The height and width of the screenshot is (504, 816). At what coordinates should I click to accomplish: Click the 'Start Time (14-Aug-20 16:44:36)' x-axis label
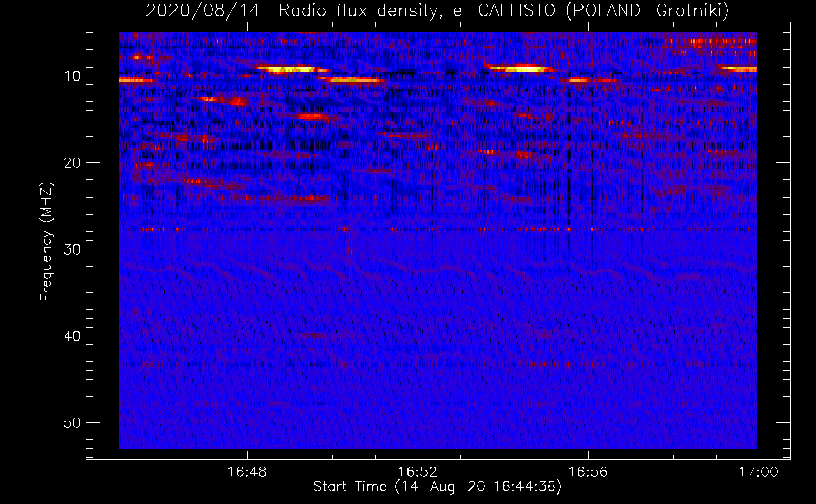[x=437, y=487]
